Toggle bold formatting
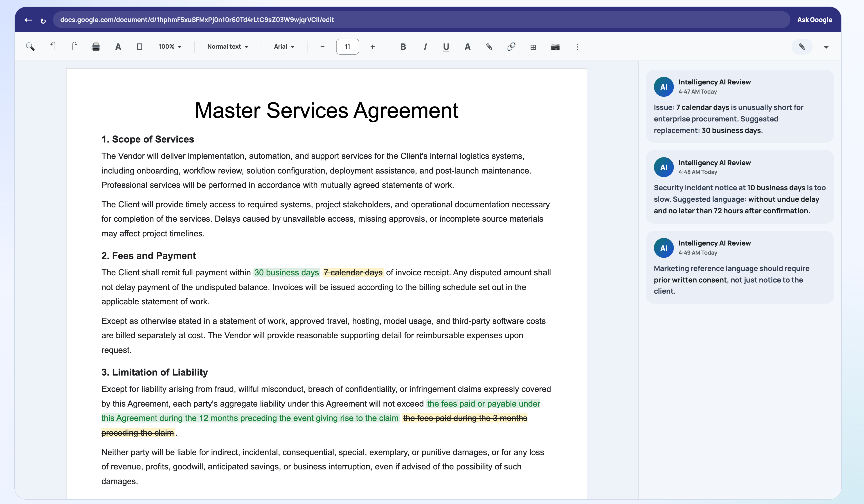The width and height of the screenshot is (864, 504). 403,47
